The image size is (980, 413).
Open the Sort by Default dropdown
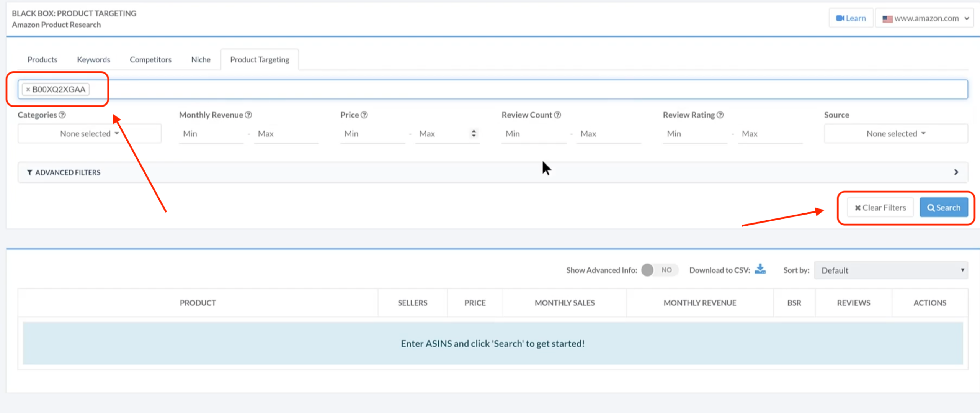click(x=891, y=270)
